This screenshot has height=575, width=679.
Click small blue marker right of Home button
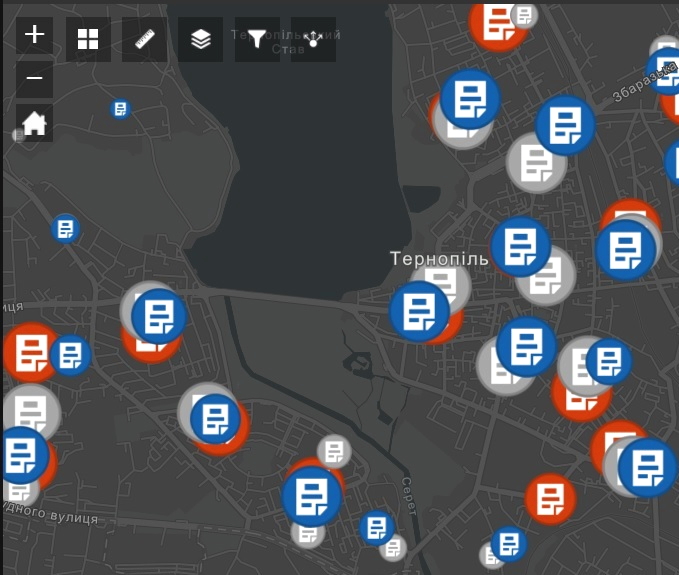121,109
